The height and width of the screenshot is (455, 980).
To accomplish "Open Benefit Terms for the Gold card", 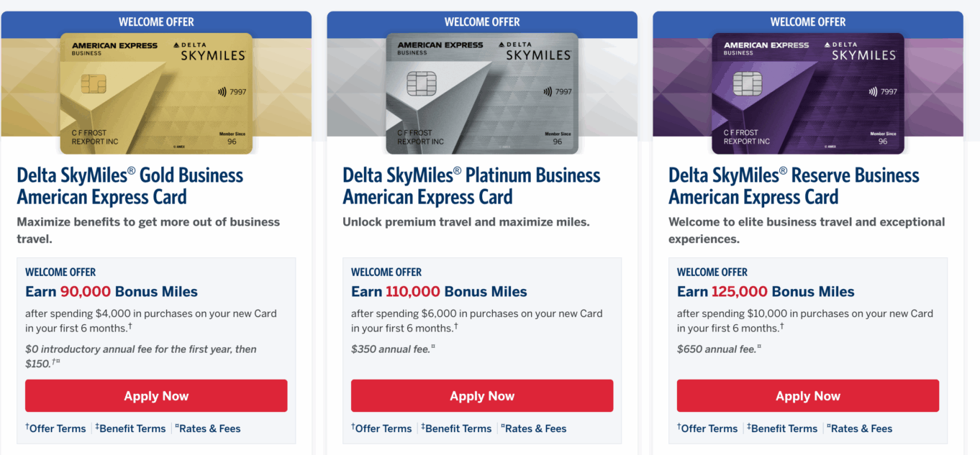I will [x=132, y=428].
